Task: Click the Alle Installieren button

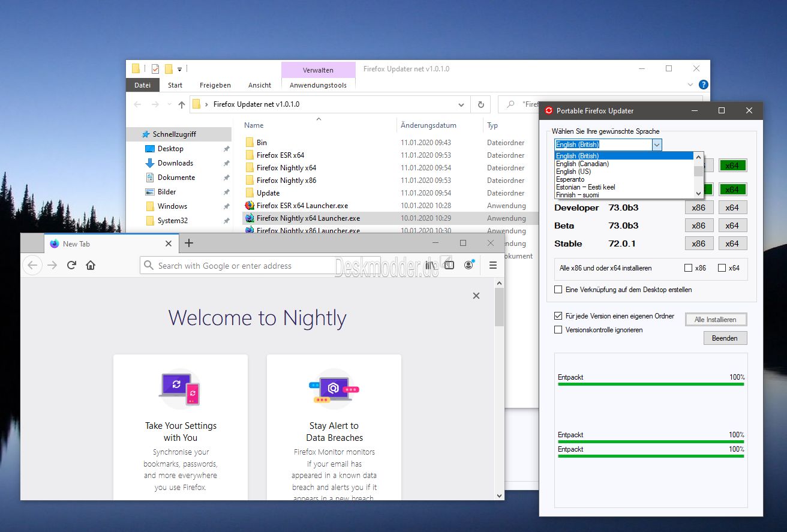Action: 716,320
